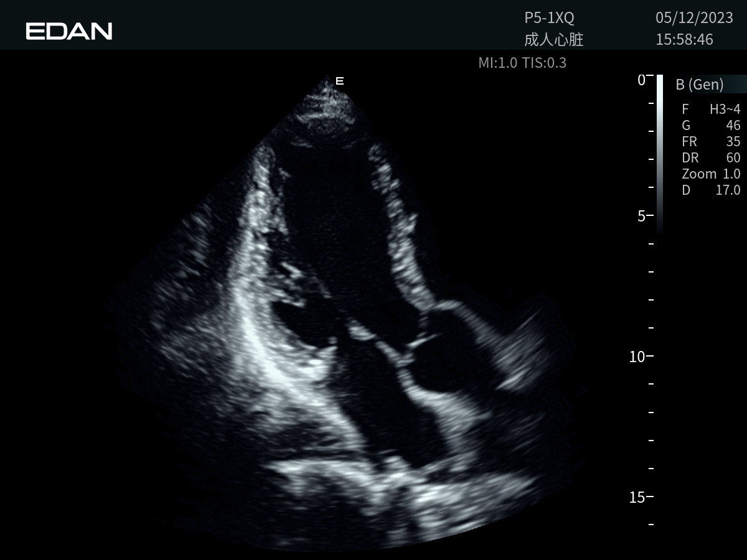Click the grayscale bar beside the depth scale
This screenshot has width=747, height=560.
click(659, 152)
